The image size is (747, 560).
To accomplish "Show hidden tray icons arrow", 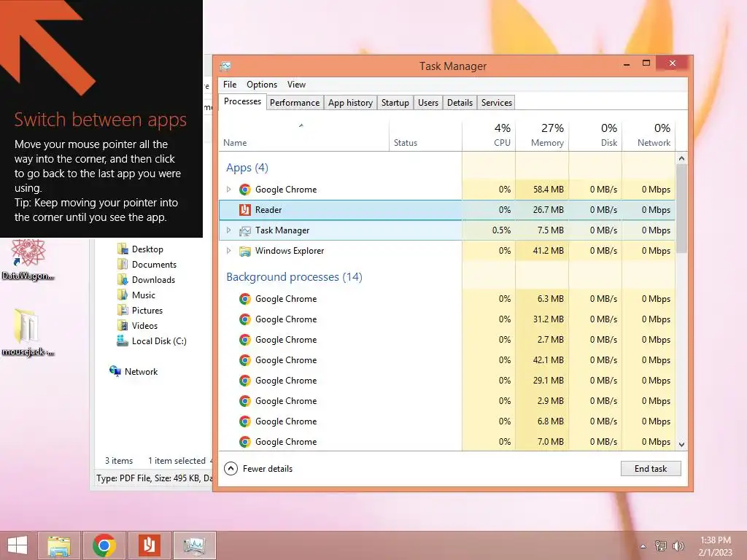I will click(x=643, y=546).
